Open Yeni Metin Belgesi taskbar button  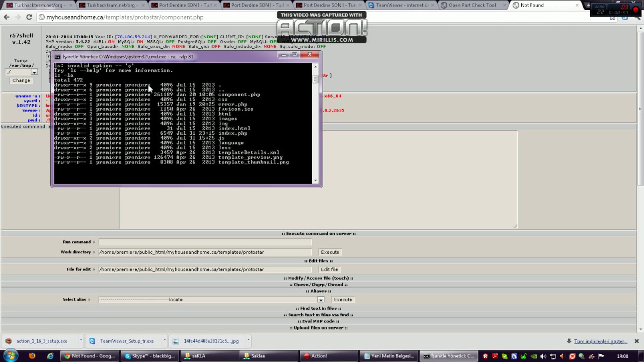(389, 356)
